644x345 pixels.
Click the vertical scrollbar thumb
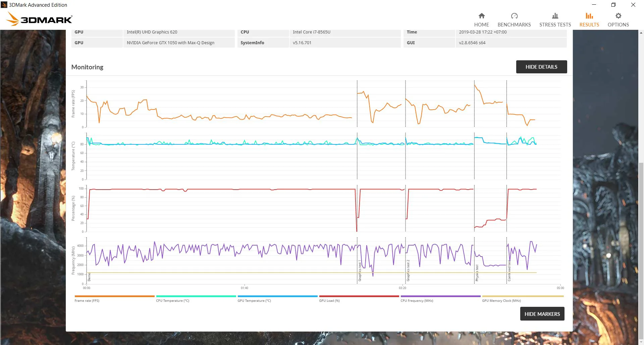pyautogui.click(x=641, y=251)
